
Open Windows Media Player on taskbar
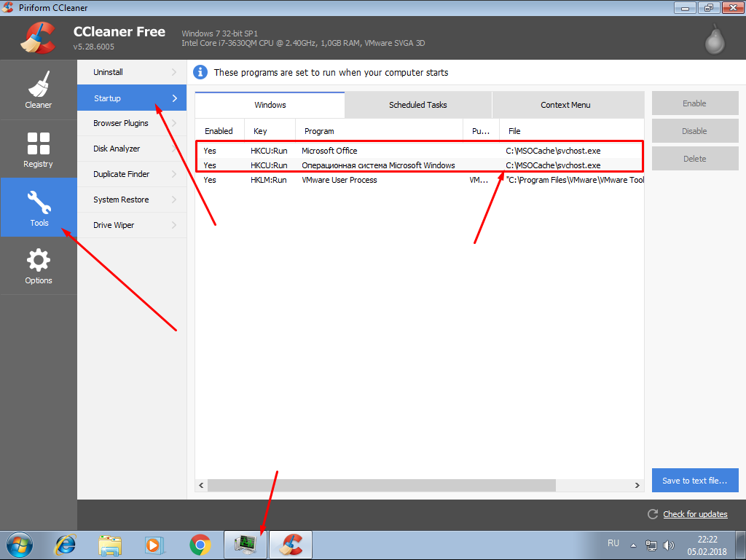click(154, 545)
